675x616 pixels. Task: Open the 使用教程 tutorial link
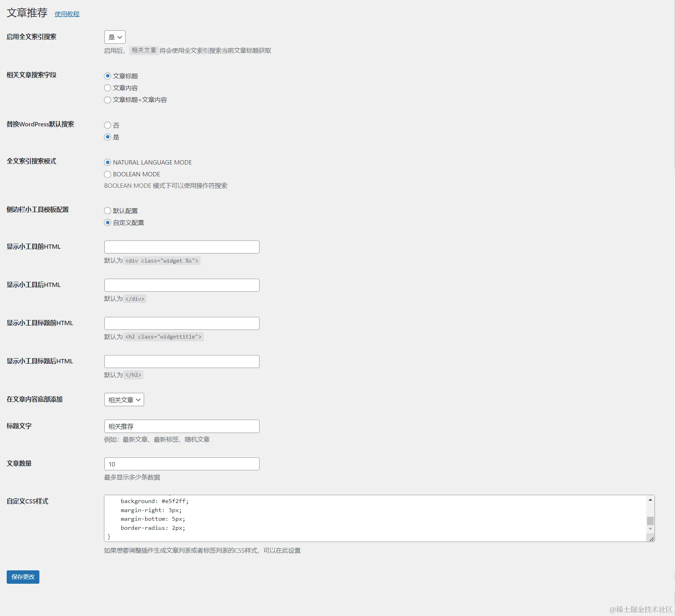(x=67, y=14)
